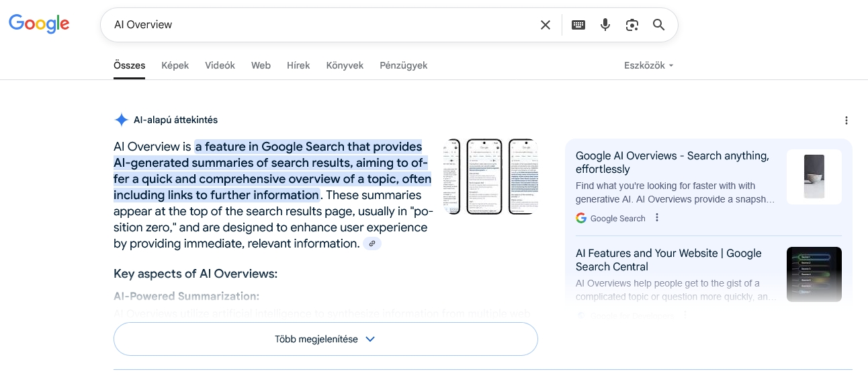
Task: Click into the AI Overview search field
Action: (322, 25)
